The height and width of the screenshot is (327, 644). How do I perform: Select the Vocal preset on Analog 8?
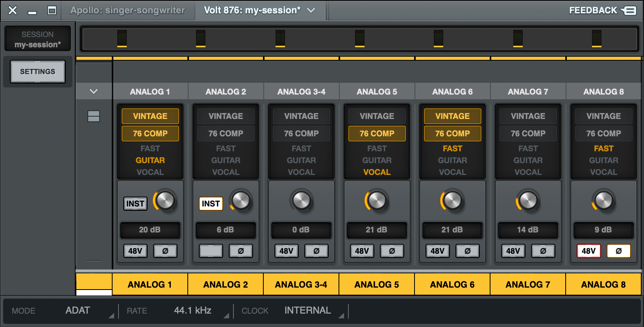point(603,172)
